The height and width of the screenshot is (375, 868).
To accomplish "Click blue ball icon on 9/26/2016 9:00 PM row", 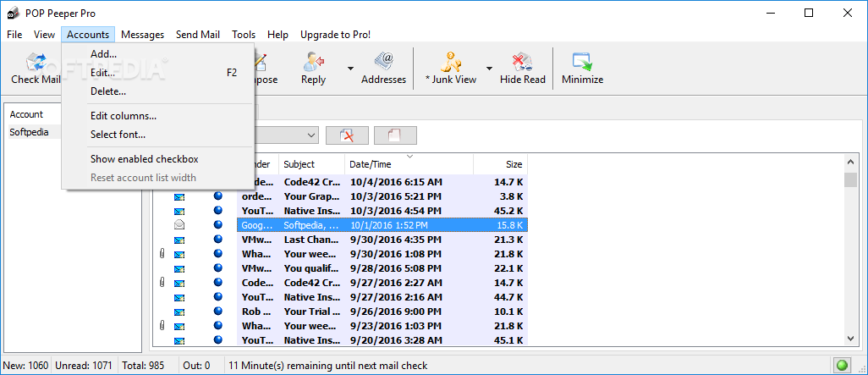I will 218,311.
